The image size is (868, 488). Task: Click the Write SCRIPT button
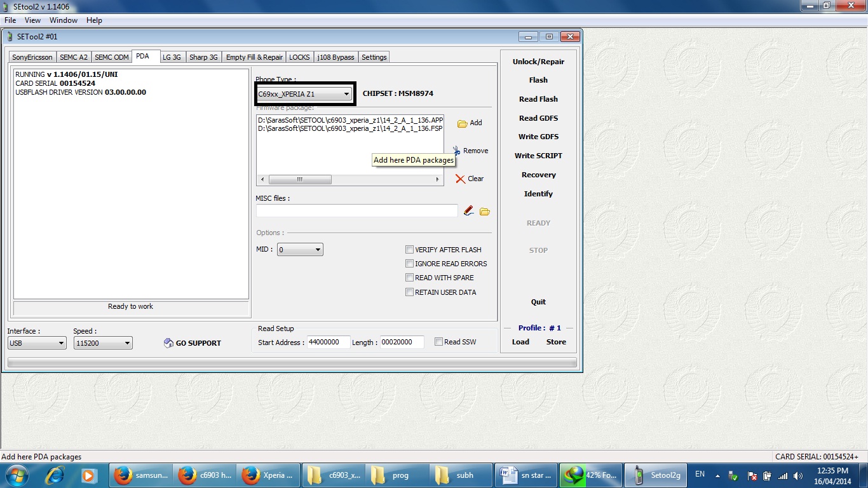tap(538, 156)
